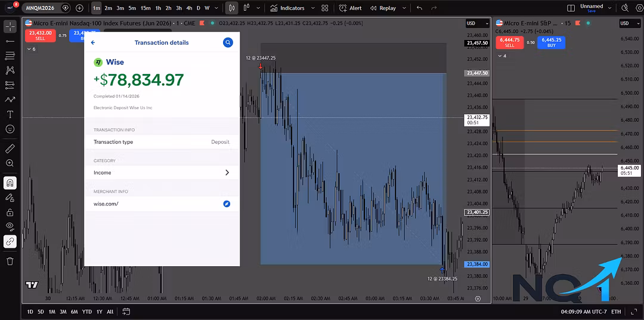Switch to the 5m timeframe
Viewport: 644px width, 320px height.
132,8
